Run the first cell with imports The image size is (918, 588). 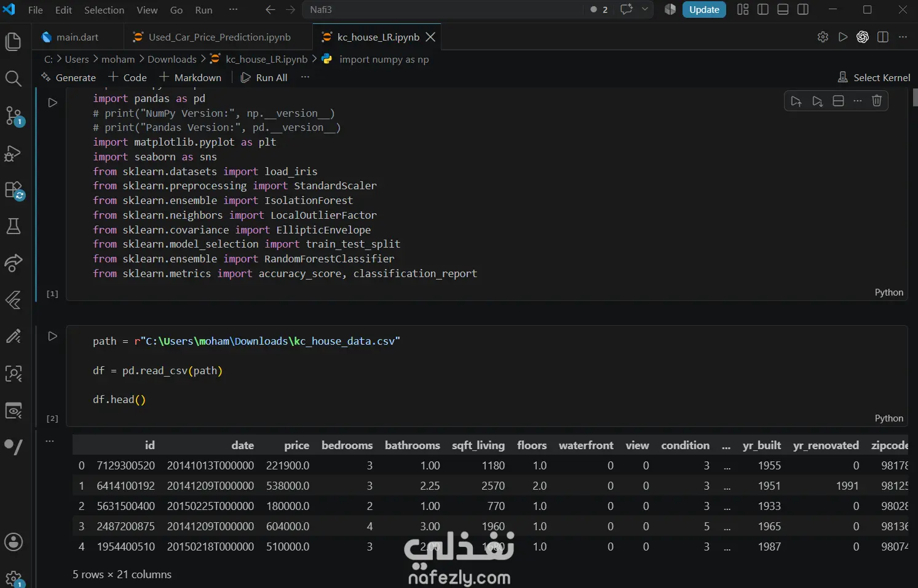point(53,103)
